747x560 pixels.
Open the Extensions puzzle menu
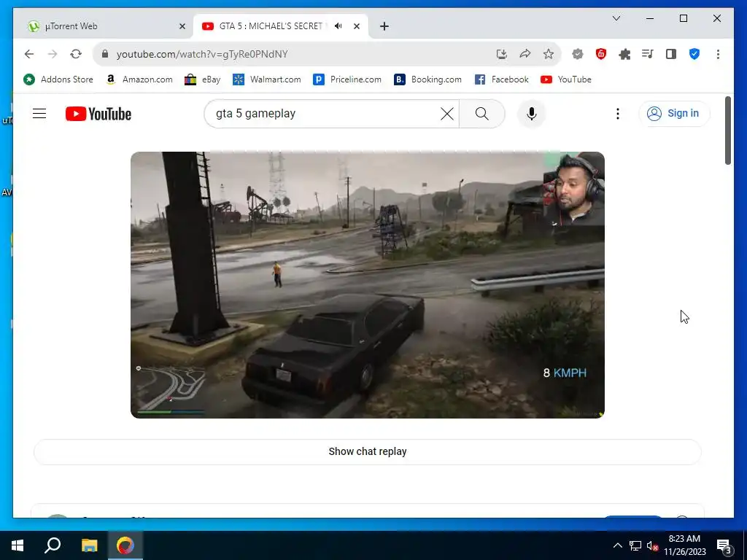(624, 54)
